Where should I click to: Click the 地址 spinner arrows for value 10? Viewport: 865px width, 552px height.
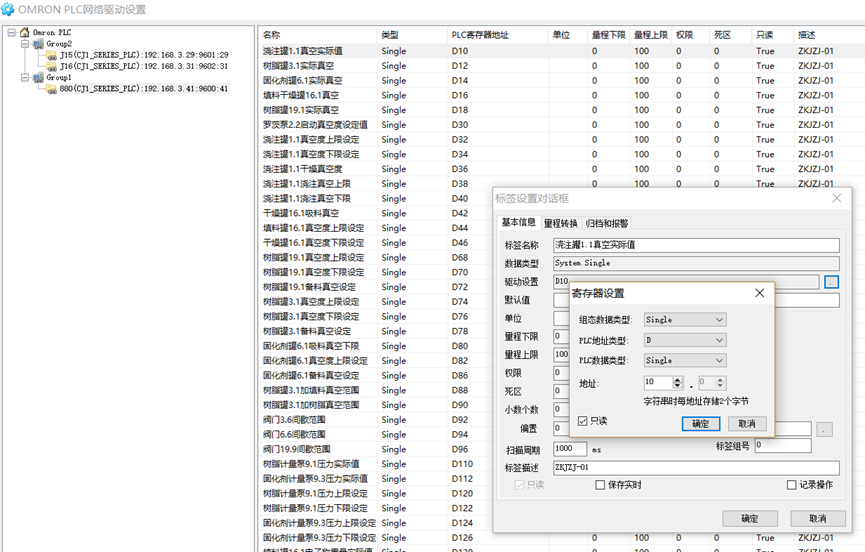pyautogui.click(x=677, y=382)
